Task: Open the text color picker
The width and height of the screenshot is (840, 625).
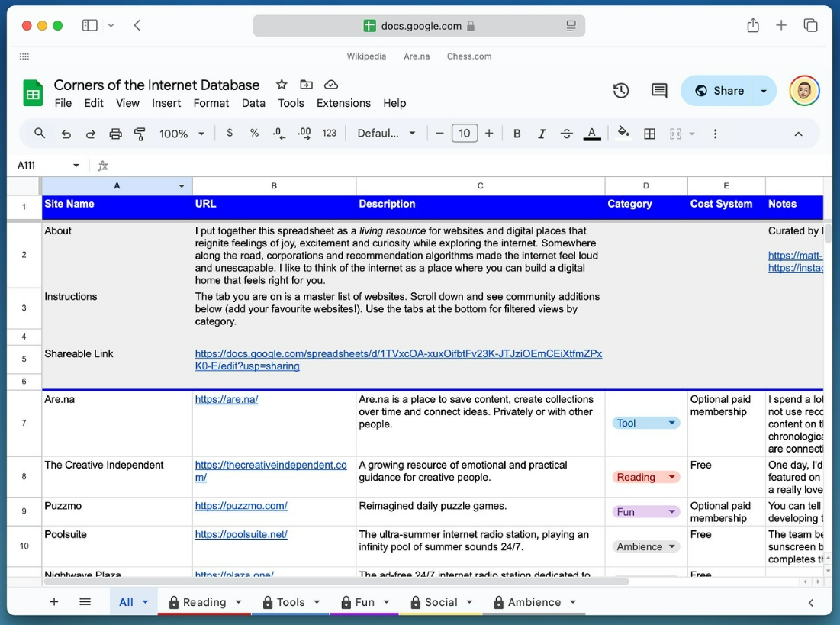Action: [591, 134]
